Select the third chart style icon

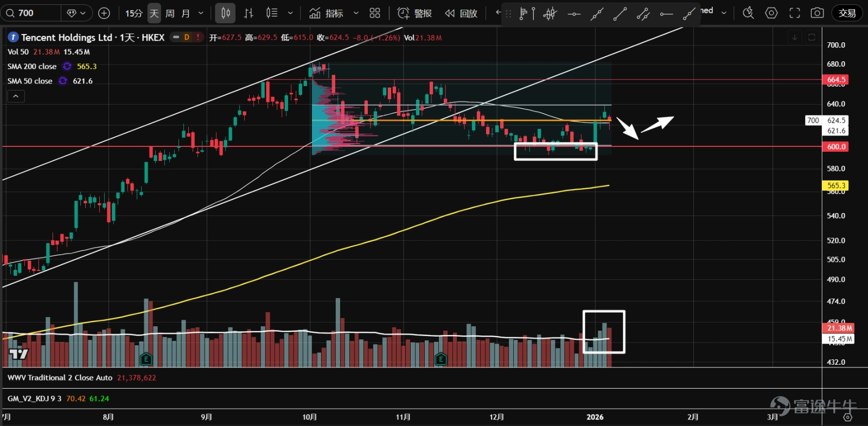pyautogui.click(x=272, y=13)
